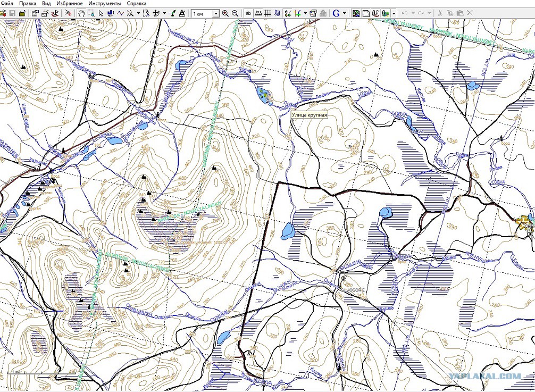This screenshot has width=535, height=392.
Task: Toggle the colored attachments layer button
Action: pos(386,13)
